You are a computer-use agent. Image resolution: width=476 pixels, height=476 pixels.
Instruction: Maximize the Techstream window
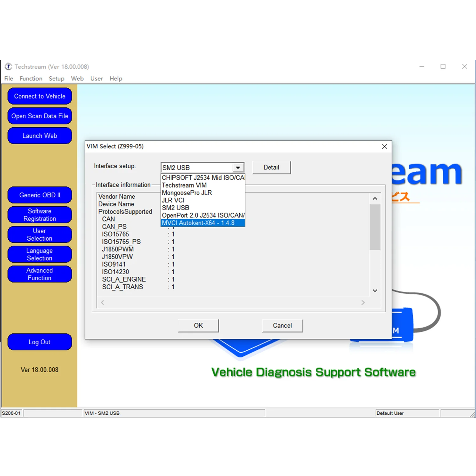point(443,67)
